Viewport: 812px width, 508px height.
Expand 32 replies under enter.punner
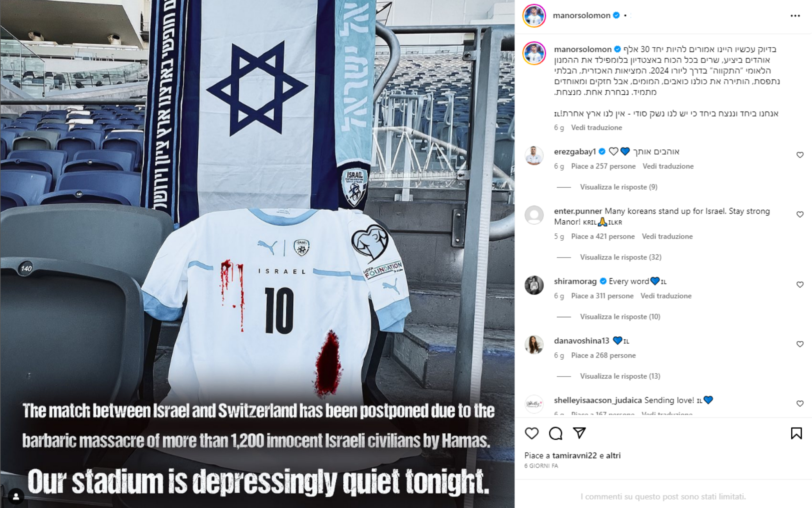click(x=620, y=257)
